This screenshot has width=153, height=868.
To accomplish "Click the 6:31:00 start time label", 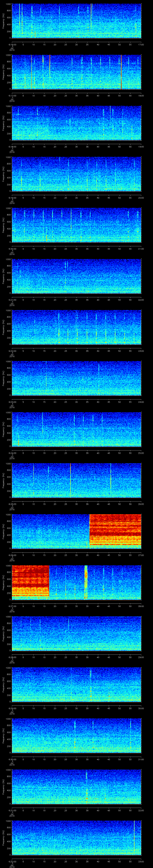I will tap(12, 810).
